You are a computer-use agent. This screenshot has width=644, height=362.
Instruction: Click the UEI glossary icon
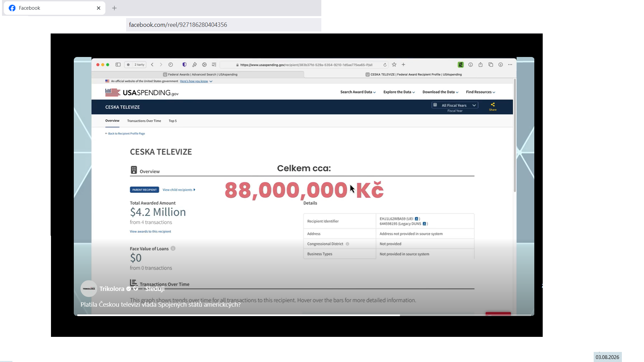(x=417, y=219)
